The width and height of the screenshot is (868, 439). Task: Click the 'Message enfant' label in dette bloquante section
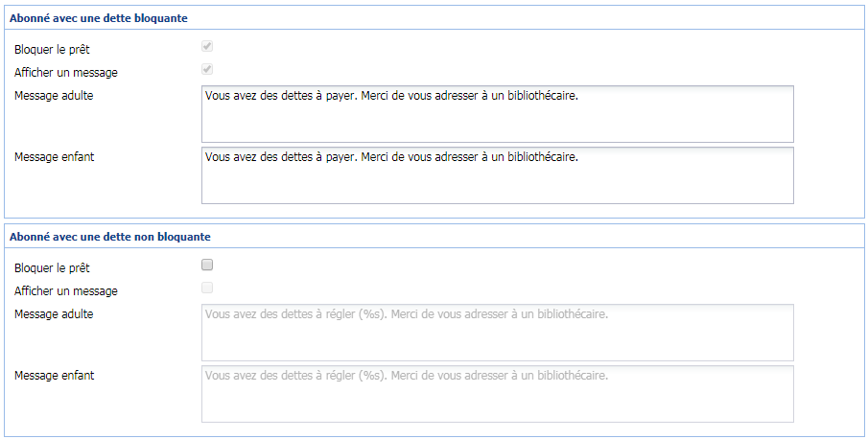point(54,156)
